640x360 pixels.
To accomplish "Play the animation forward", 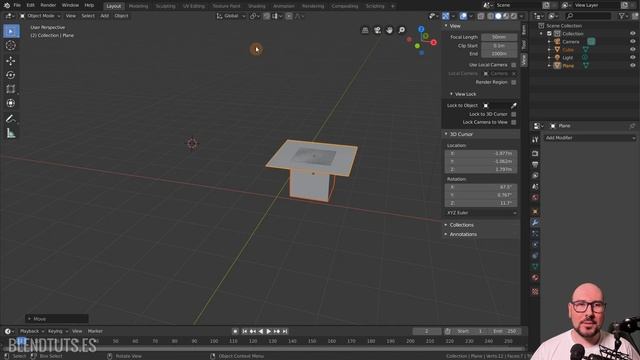I will [269, 331].
